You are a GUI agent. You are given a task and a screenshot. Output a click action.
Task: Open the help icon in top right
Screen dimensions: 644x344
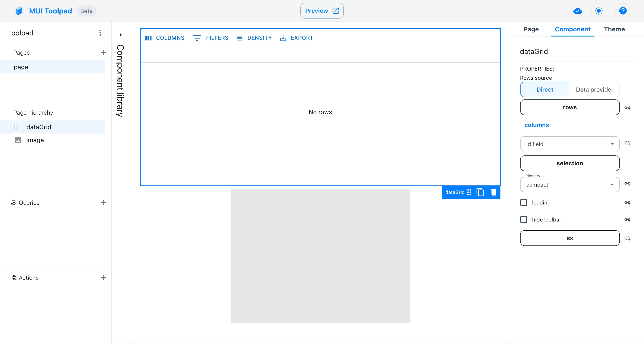[x=623, y=11]
